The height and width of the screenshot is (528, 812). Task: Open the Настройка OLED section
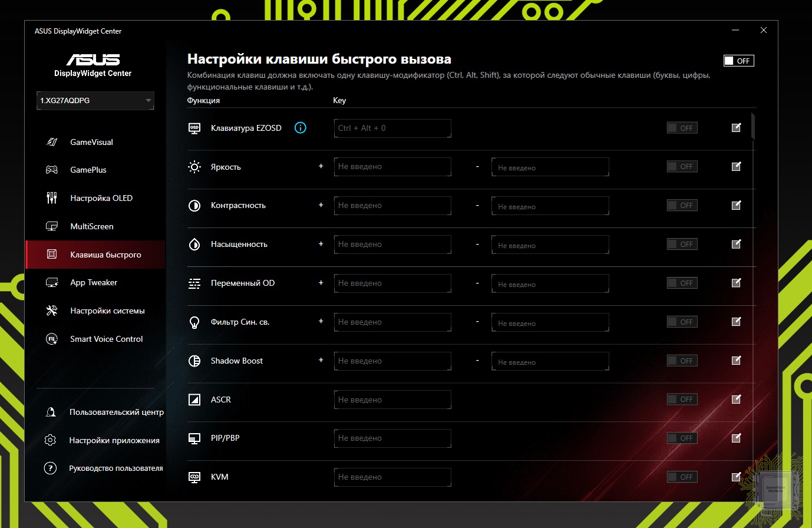(101, 198)
